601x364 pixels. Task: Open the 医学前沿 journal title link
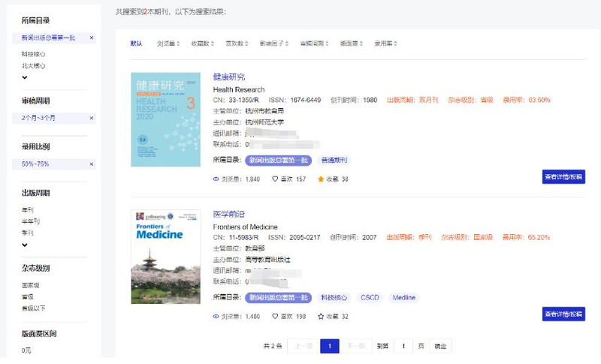click(229, 215)
